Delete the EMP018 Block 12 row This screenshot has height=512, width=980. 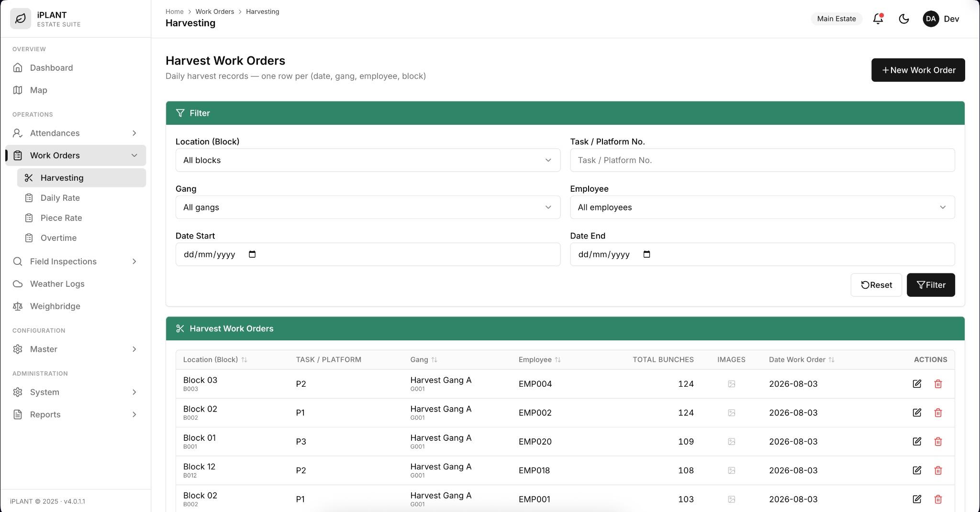[x=938, y=470]
